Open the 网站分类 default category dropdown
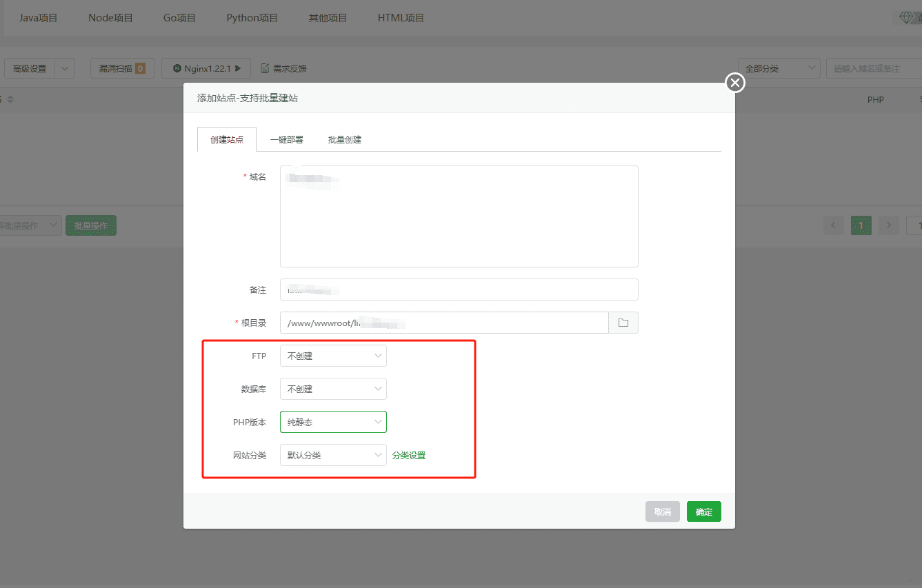This screenshot has width=922, height=588. pos(333,454)
